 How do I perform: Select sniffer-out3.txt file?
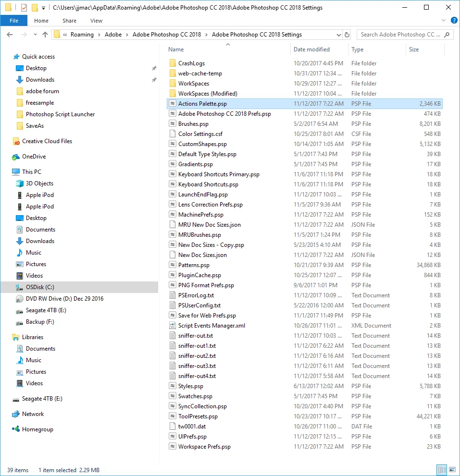click(197, 366)
